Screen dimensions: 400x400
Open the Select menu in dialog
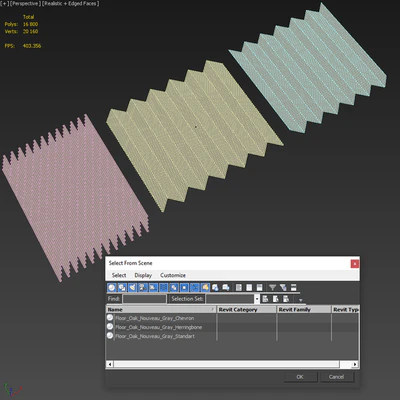[119, 275]
